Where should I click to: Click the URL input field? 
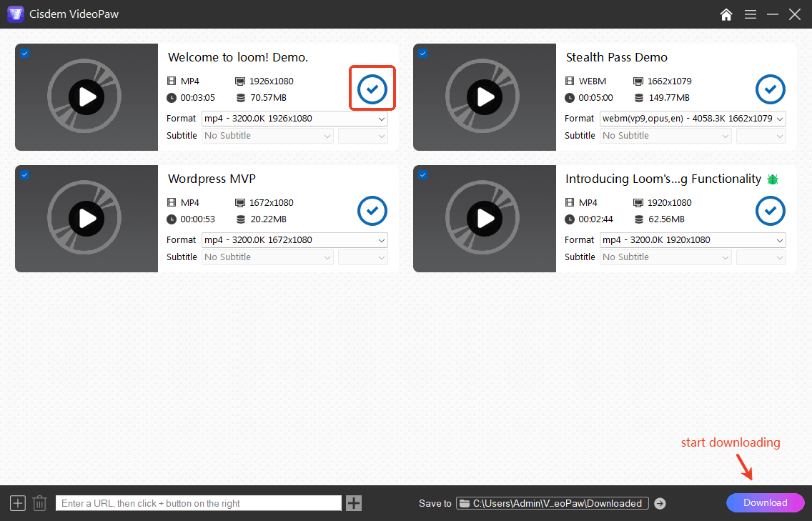(198, 503)
